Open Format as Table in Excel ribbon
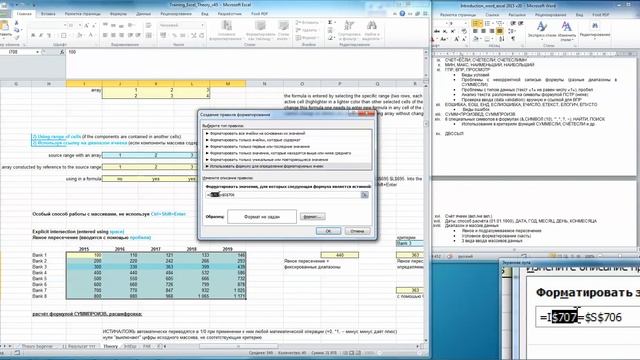This screenshot has height=360, width=640. [x=260, y=30]
